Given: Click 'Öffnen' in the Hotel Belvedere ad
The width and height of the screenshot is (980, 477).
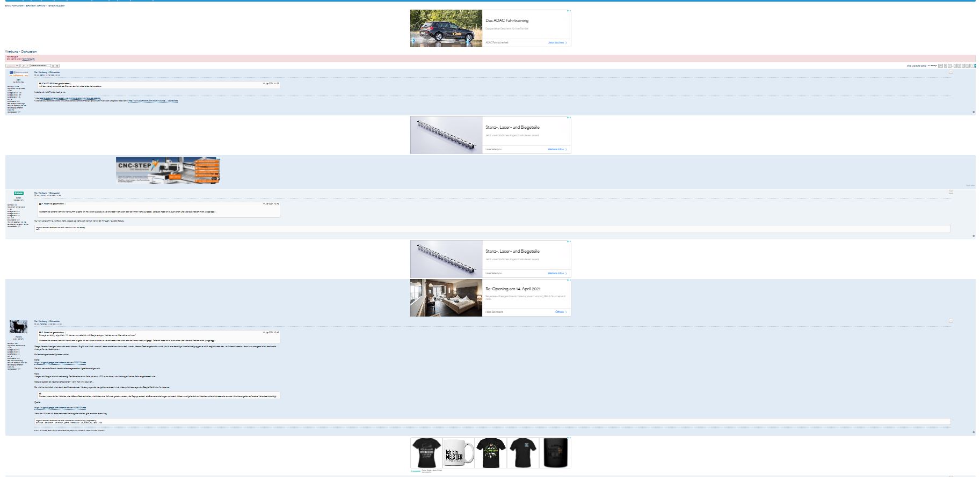Looking at the screenshot, I should click(x=560, y=312).
